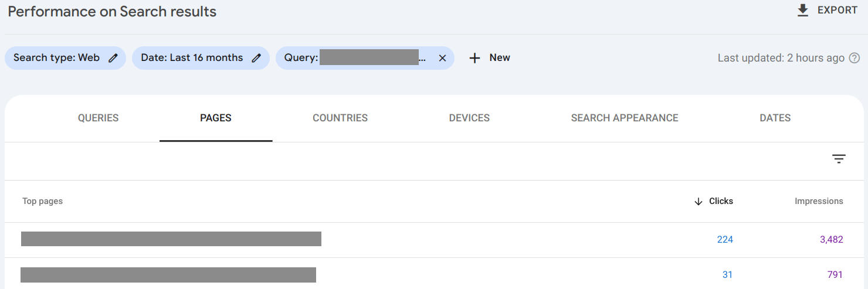Remove the Query filter with X icon
This screenshot has width=868, height=289.
click(442, 58)
